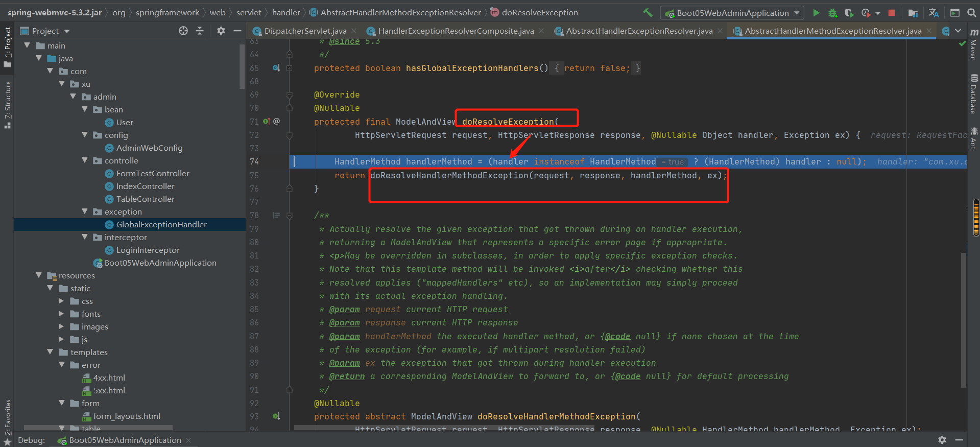Click the gutter icon on line 65
This screenshot has width=980, height=447.
click(276, 68)
